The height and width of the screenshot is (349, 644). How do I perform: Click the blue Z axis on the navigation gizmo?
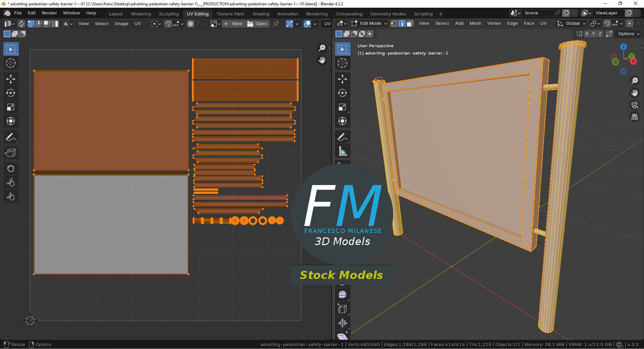[x=624, y=47]
